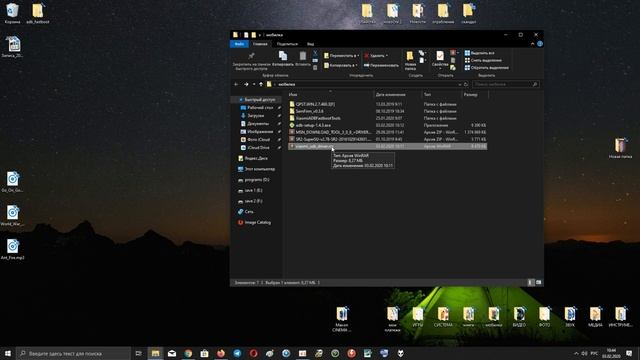
Task: Open the Вид ribbon tab
Action: pos(310,44)
